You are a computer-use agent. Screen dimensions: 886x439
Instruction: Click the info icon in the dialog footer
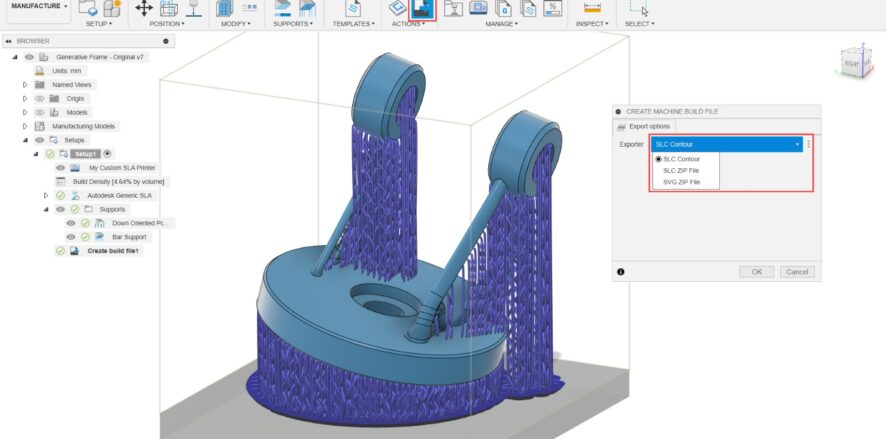tap(620, 272)
